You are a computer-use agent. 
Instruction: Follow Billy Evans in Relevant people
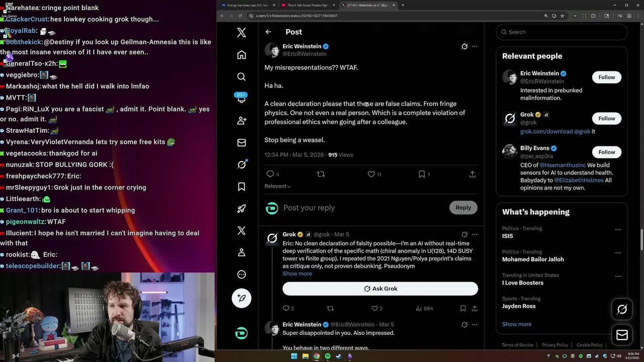(606, 152)
